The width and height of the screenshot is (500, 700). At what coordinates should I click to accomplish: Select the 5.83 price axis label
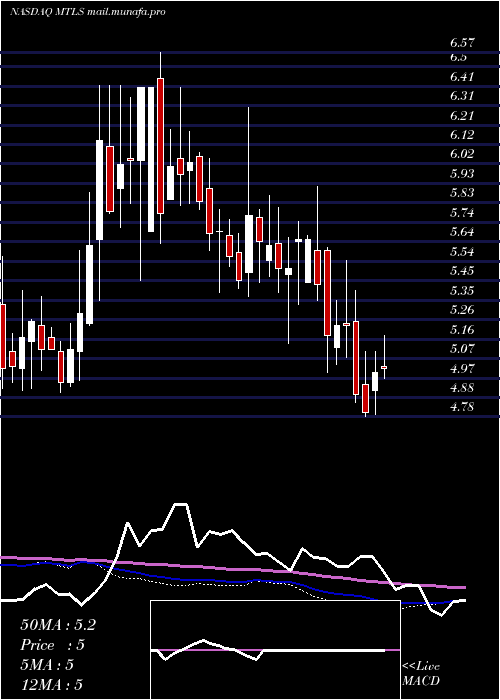pyautogui.click(x=462, y=193)
